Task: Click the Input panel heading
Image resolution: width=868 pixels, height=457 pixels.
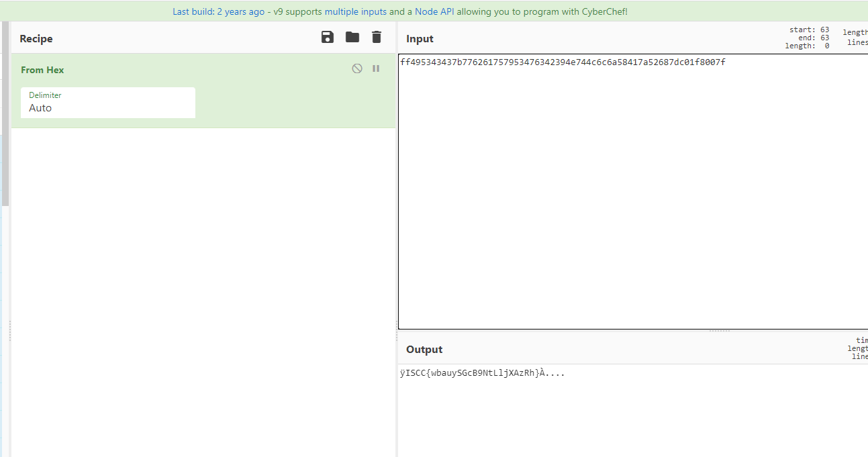Action: tap(420, 39)
